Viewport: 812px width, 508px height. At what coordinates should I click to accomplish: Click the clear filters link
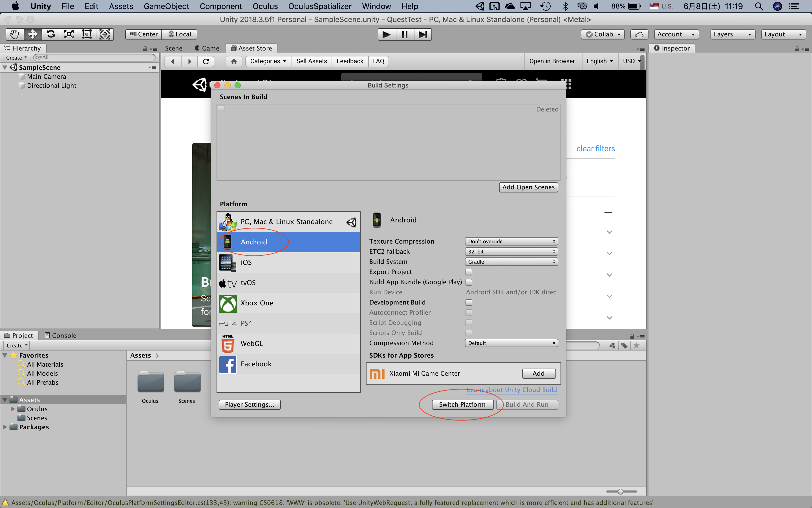pos(595,148)
